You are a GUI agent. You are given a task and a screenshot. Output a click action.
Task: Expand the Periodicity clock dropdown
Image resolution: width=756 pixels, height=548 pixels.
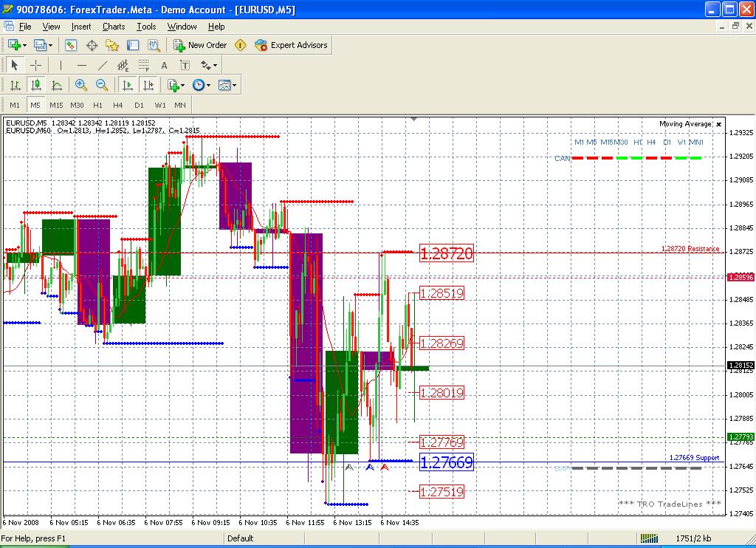(x=208, y=85)
